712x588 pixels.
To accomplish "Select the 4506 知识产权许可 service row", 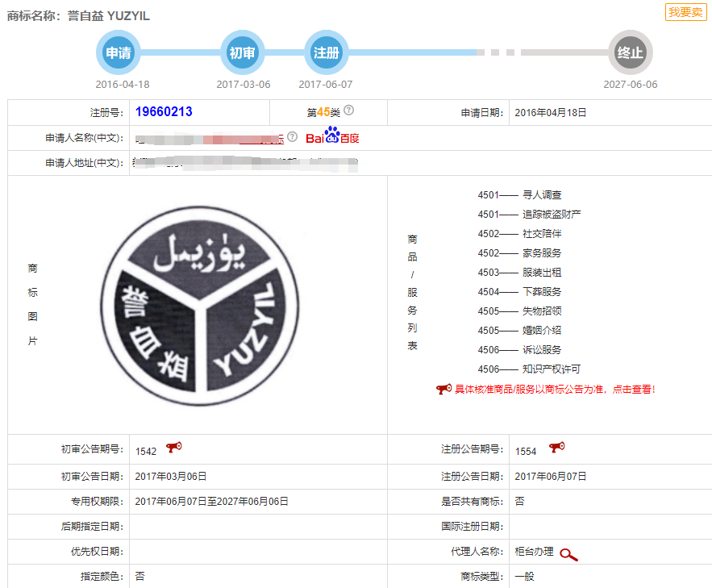I will pos(529,369).
